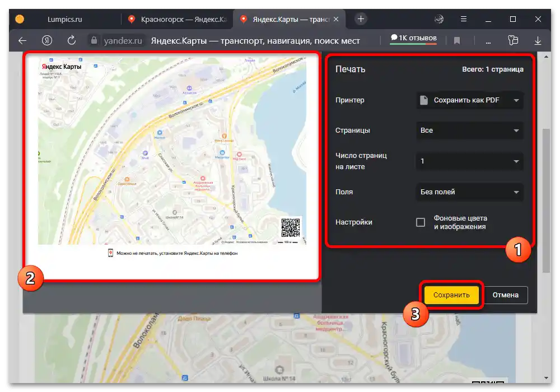
Task: Open a new tab with plus button
Action: (x=361, y=19)
